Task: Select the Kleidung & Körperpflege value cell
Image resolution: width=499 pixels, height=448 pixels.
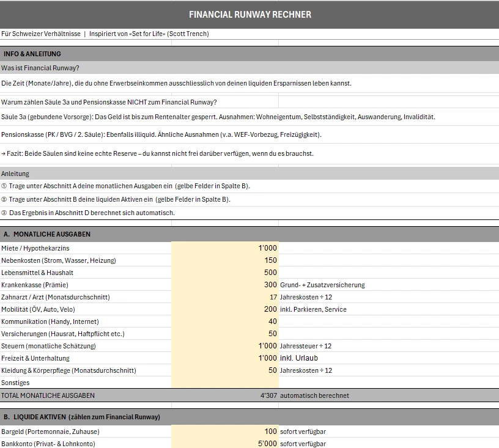Action: point(225,370)
